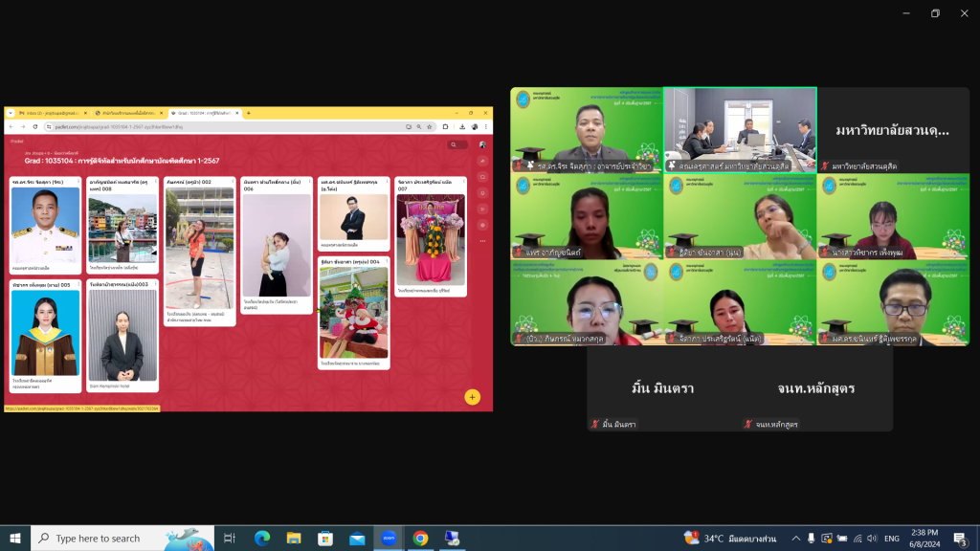Expand the hidden system tray icons chevron
The width and height of the screenshot is (980, 551).
click(795, 539)
